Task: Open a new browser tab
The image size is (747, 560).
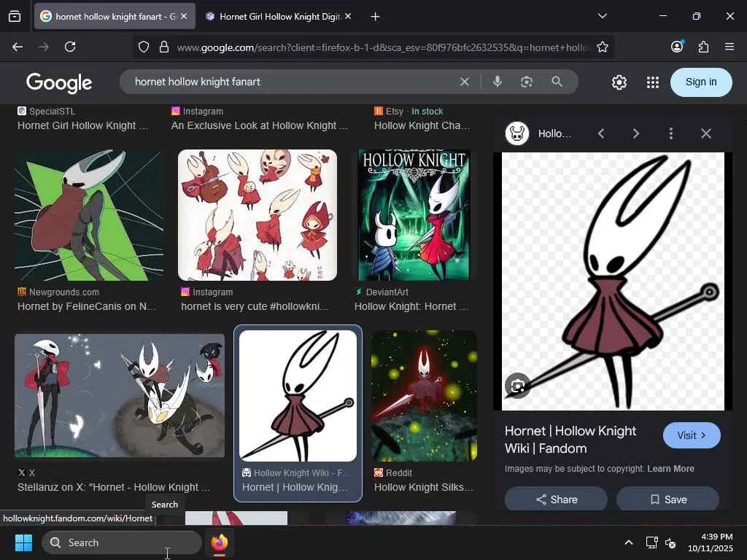Action: (x=376, y=17)
